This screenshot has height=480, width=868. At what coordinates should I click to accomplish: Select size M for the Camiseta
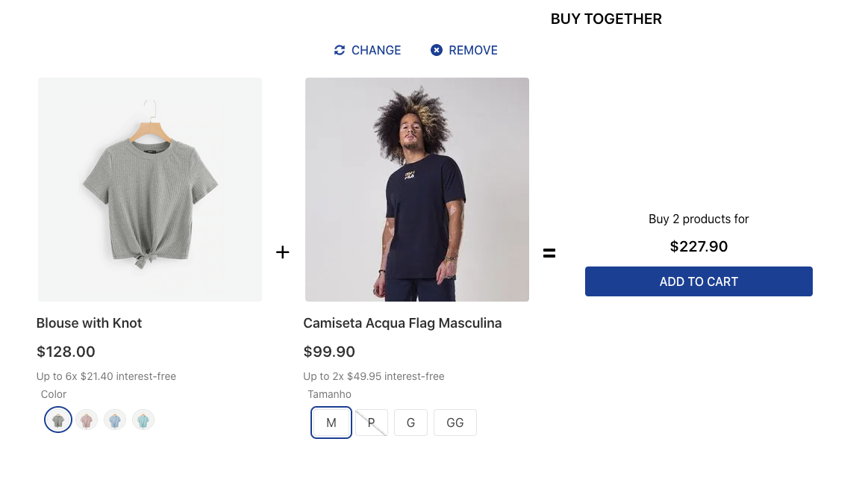pos(331,422)
